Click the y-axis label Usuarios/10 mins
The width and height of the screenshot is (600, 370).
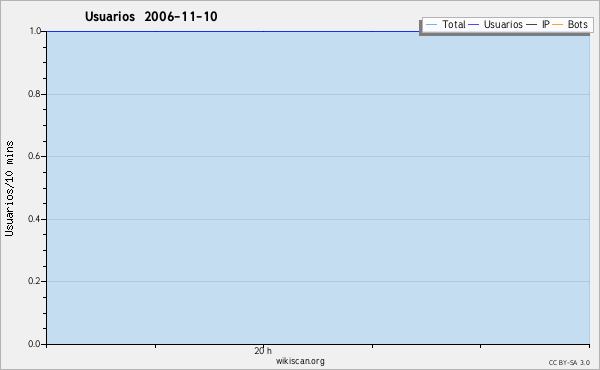click(x=9, y=188)
